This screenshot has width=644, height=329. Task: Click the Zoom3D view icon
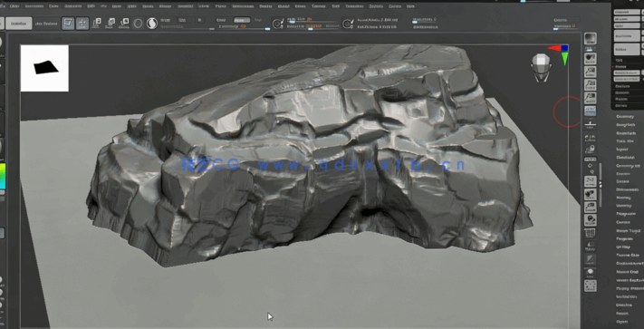coord(591,207)
